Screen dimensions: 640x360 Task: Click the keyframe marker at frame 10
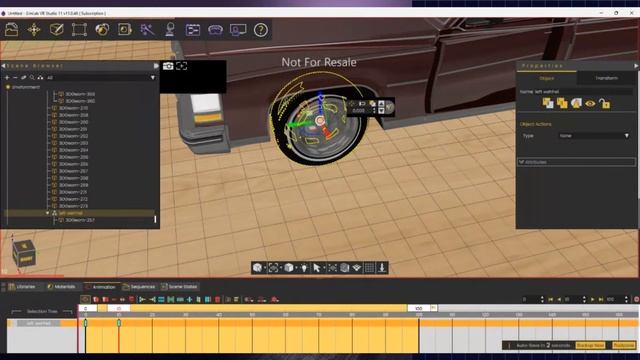(x=119, y=323)
